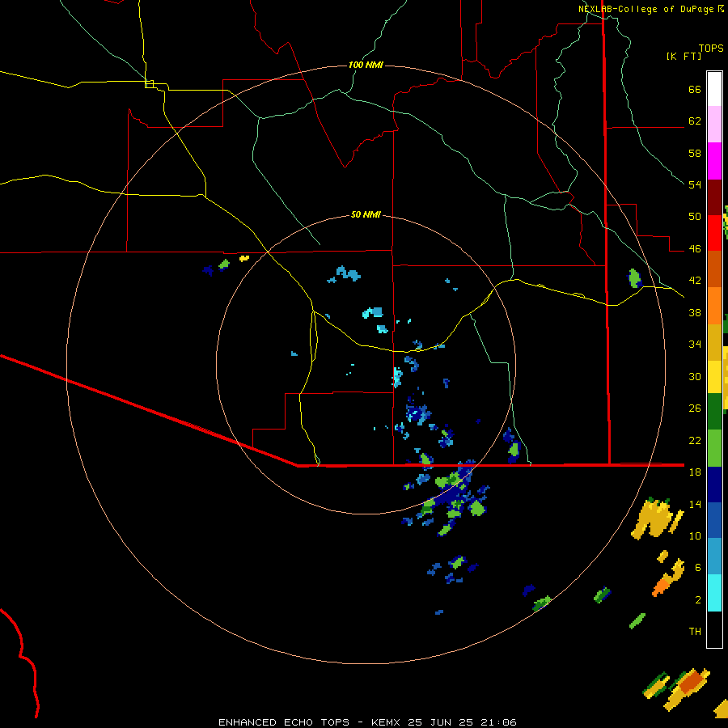Click the 58 legend value
Image resolution: width=728 pixels, height=728 pixels.
(695, 153)
